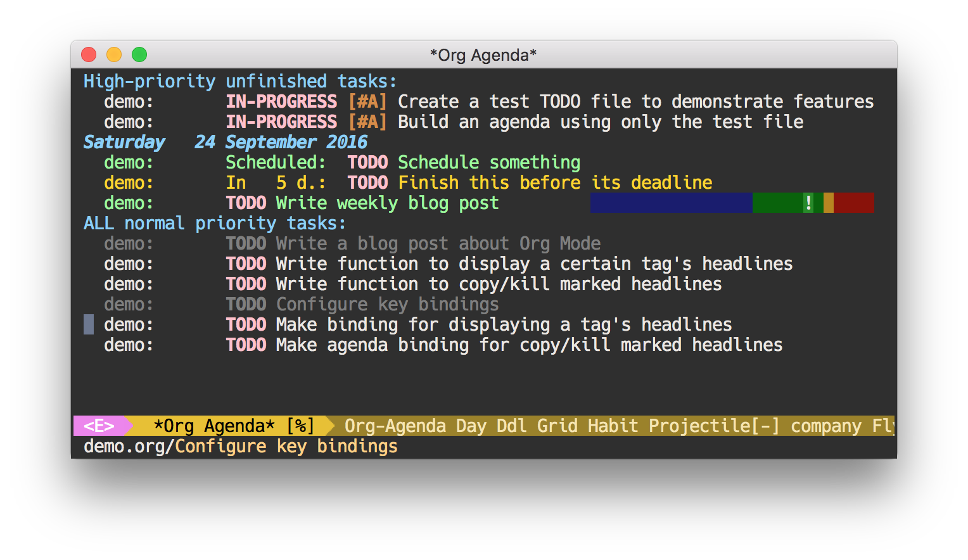Click 'Projectile[-]' in modeline
The height and width of the screenshot is (560, 968).
715,426
